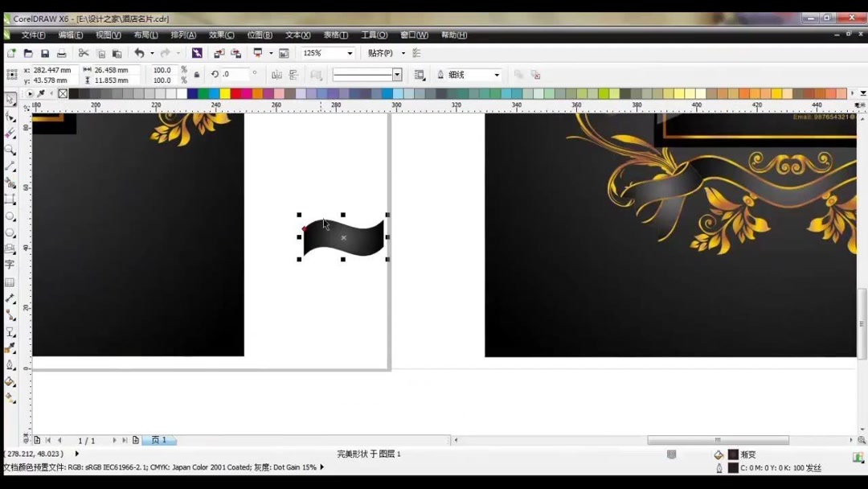Click the Save icon in the toolbar
Viewport: 868px width, 489px height.
tap(47, 51)
